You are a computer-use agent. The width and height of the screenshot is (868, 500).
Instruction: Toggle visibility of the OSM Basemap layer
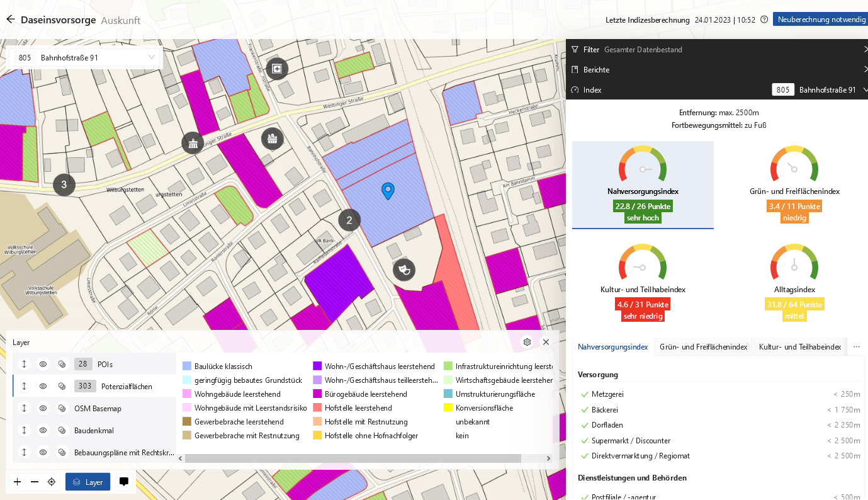[x=43, y=408]
